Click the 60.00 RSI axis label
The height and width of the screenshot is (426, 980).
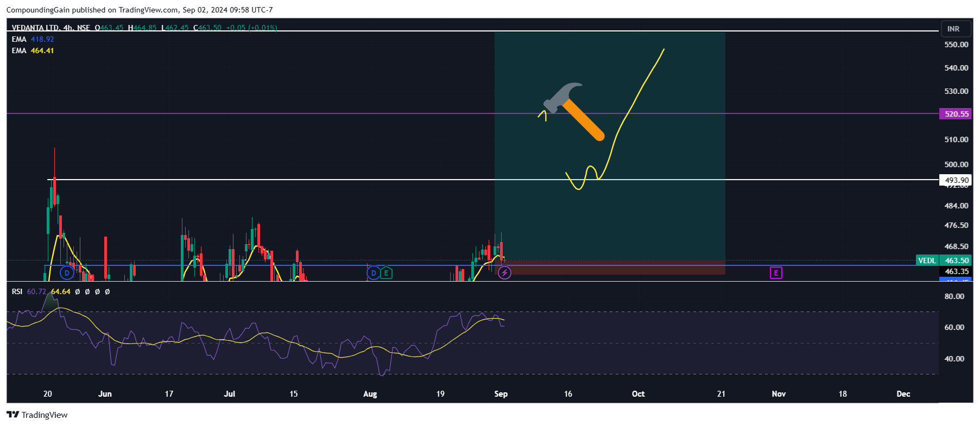[954, 327]
